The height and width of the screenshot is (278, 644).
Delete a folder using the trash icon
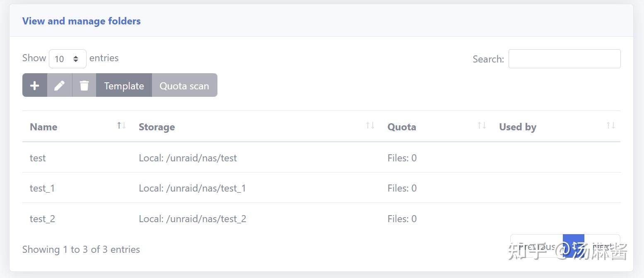click(84, 85)
